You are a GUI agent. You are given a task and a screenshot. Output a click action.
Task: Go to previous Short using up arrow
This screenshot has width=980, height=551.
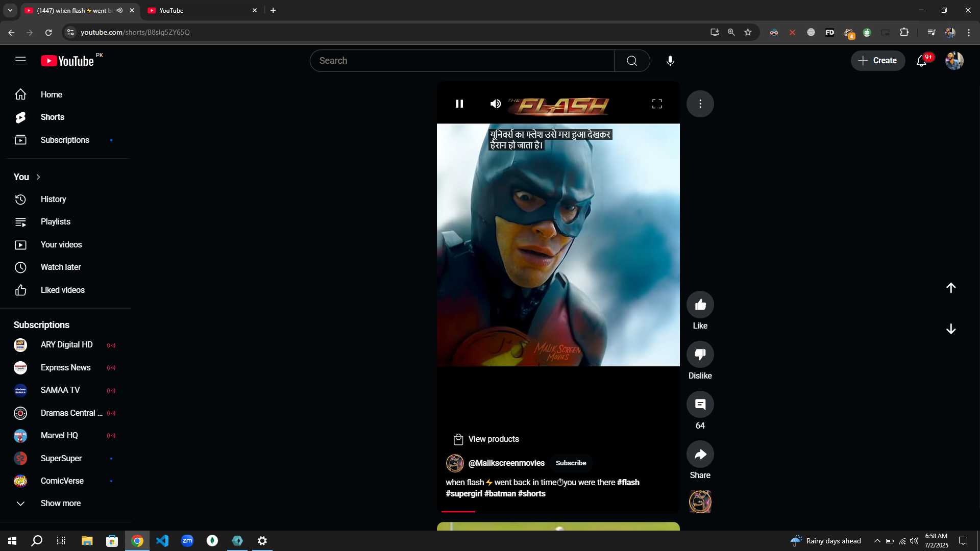click(951, 288)
